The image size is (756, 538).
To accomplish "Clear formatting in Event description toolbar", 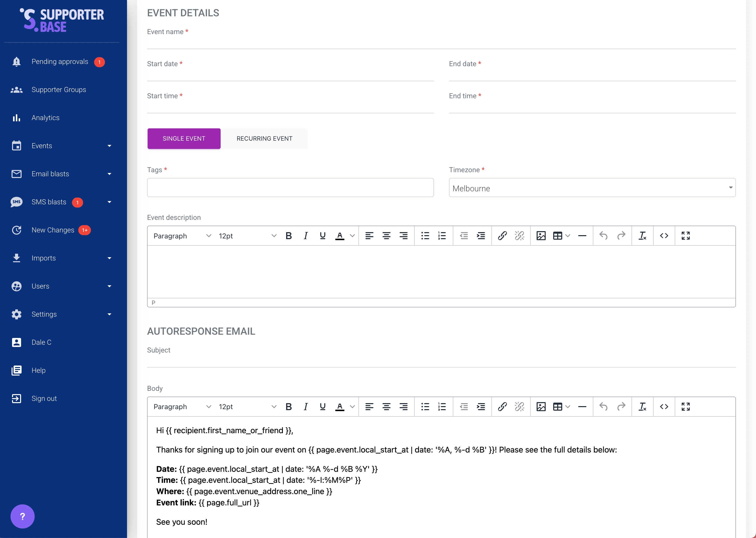I will [642, 236].
